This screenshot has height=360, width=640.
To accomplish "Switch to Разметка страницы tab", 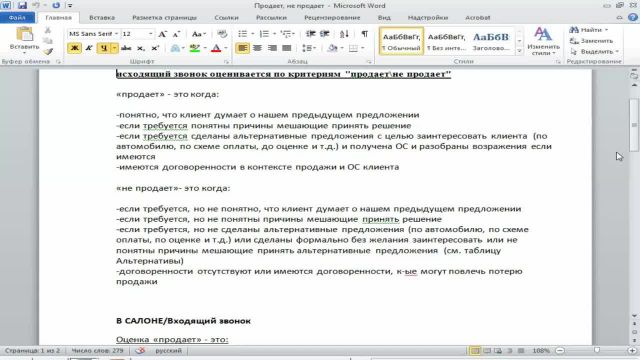I will (x=164, y=18).
